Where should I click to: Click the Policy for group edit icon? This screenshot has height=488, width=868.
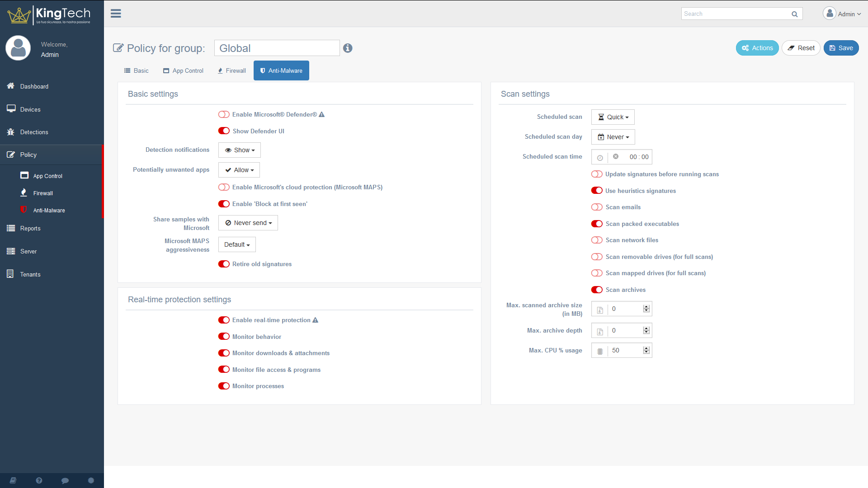pyautogui.click(x=118, y=48)
